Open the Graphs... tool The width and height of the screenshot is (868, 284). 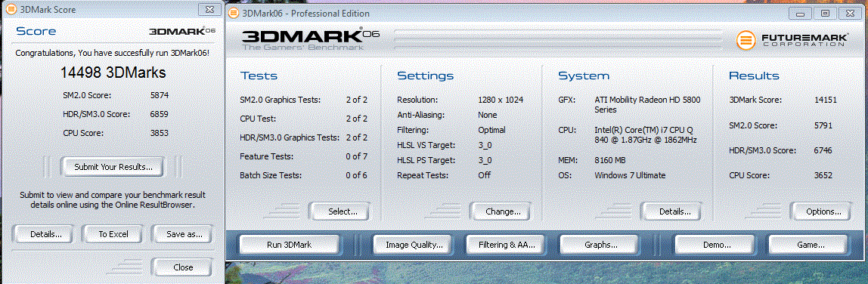click(x=600, y=244)
